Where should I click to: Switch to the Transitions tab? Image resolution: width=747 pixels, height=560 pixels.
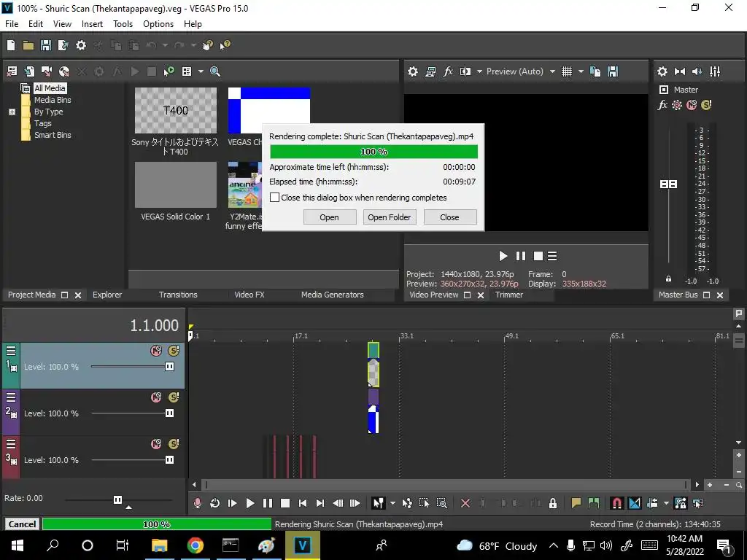tap(178, 295)
